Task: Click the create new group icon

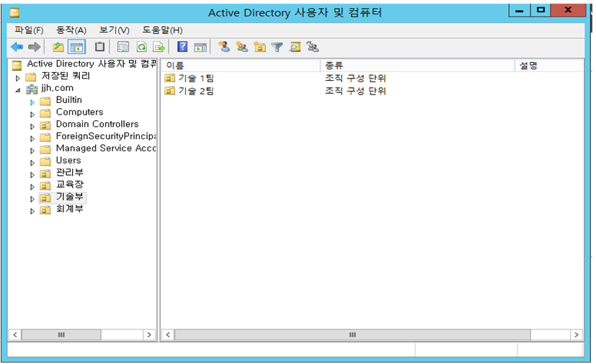Action: point(241,47)
